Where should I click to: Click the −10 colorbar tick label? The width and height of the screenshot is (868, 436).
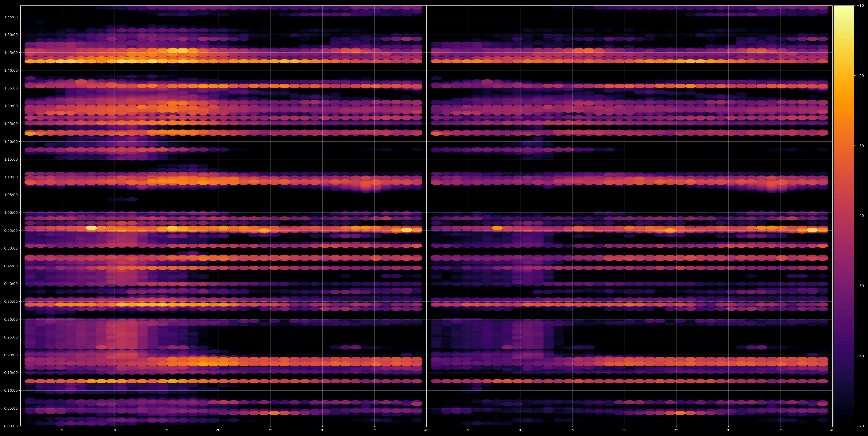(860, 6)
